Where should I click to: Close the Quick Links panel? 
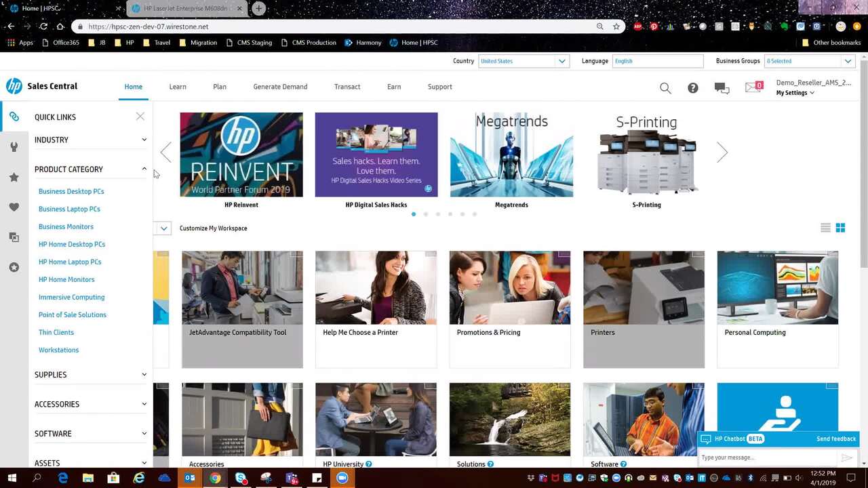coord(140,117)
